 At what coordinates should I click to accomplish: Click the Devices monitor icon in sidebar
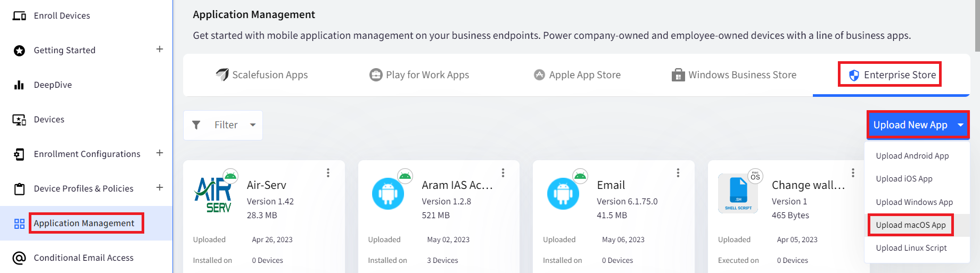tap(19, 120)
